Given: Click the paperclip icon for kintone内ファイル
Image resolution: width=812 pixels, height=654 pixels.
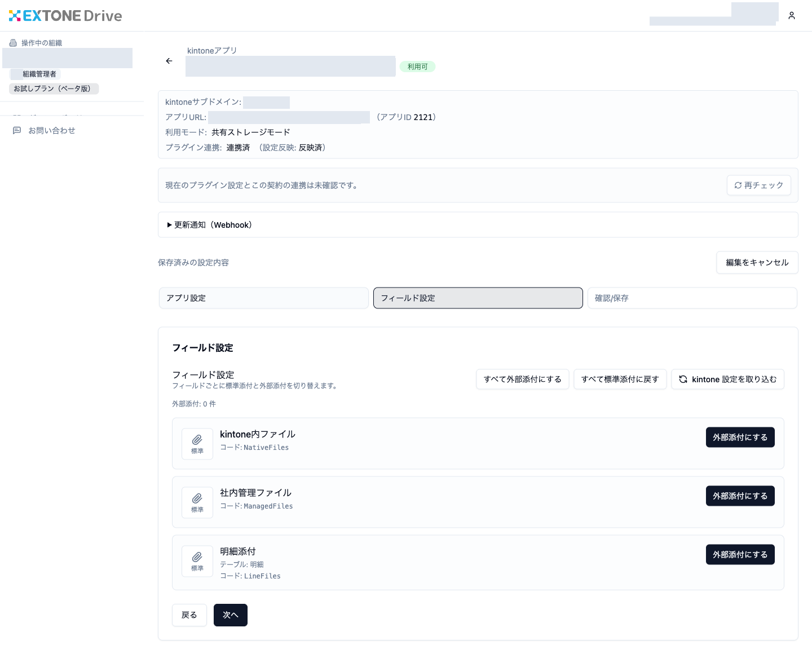Looking at the screenshot, I should tap(197, 440).
